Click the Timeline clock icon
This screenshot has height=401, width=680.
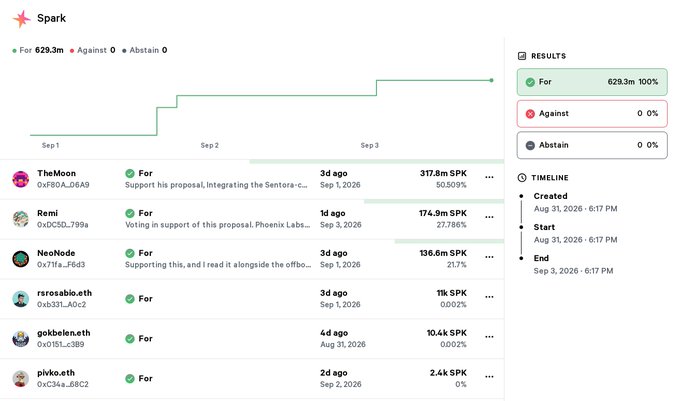(522, 178)
